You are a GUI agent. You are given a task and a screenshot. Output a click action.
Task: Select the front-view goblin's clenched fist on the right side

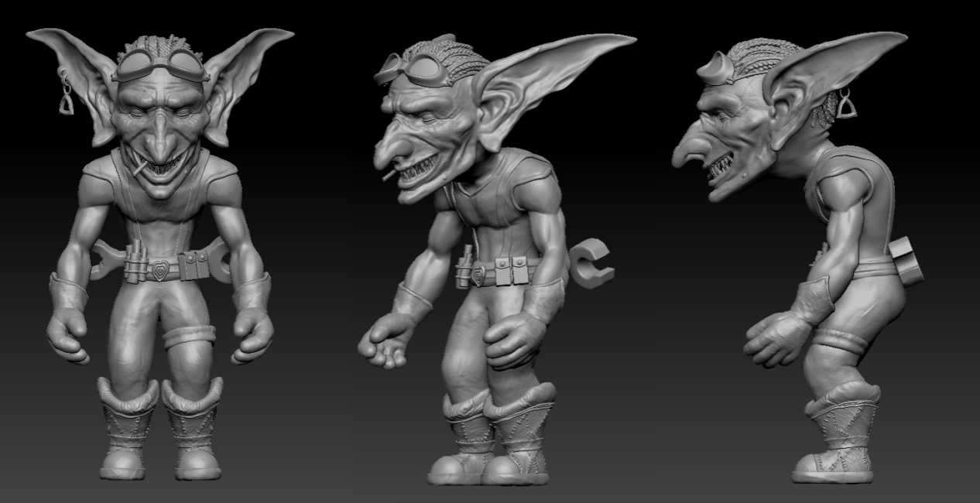pos(252,338)
